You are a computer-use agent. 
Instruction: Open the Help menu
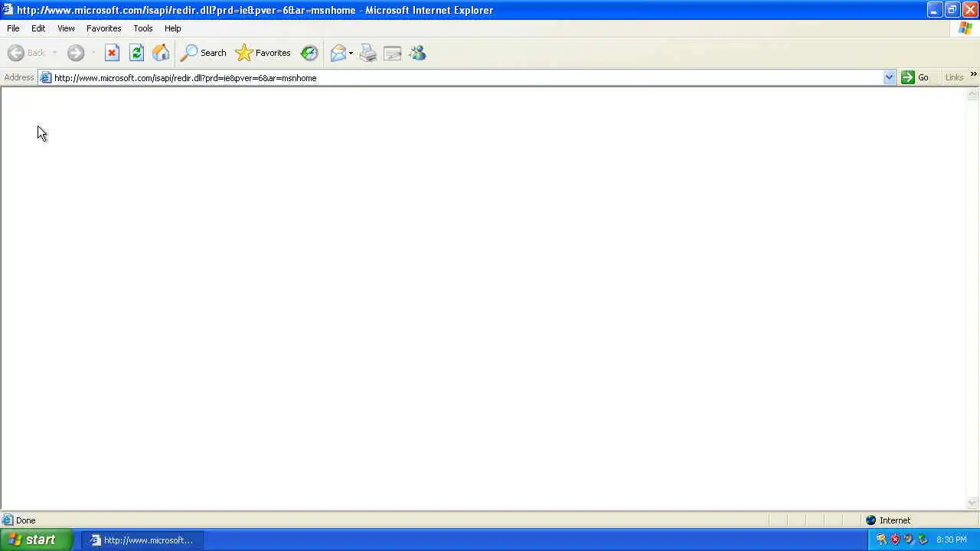click(x=172, y=28)
